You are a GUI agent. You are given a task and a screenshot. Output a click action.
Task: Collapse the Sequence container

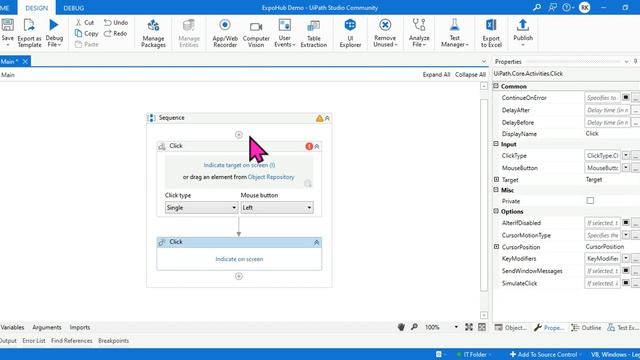327,118
